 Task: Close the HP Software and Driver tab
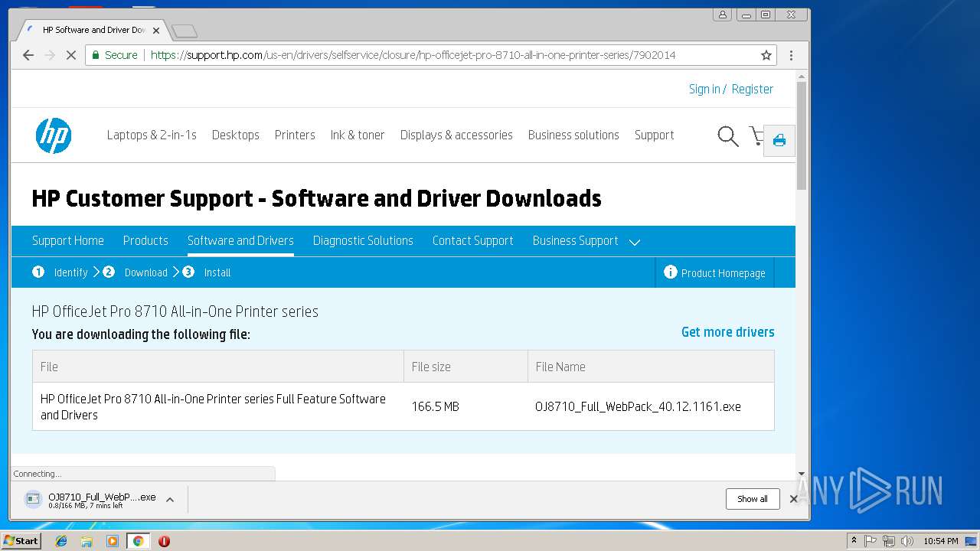156,31
